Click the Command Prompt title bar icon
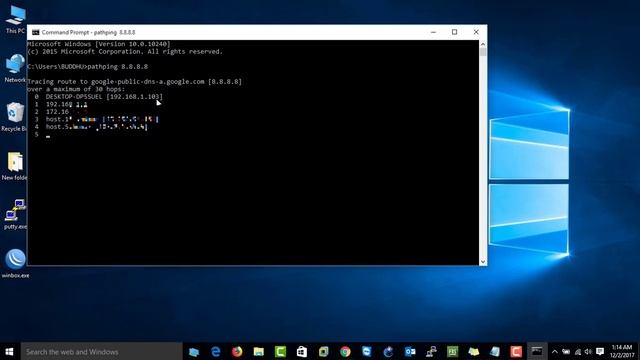This screenshot has height=360, width=640. 36,32
